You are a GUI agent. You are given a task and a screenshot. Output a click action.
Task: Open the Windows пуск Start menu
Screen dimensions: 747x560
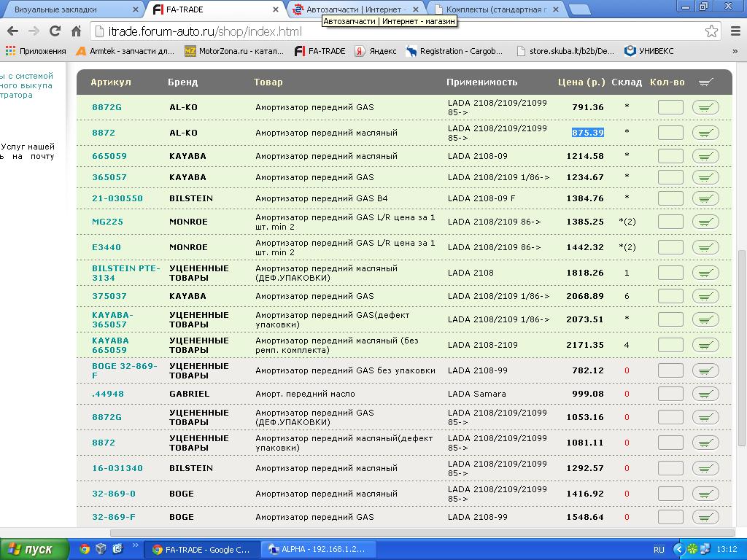(x=34, y=550)
